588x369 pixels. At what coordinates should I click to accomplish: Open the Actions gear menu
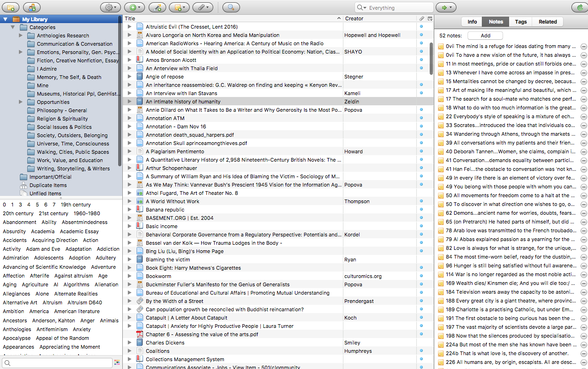[110, 7]
